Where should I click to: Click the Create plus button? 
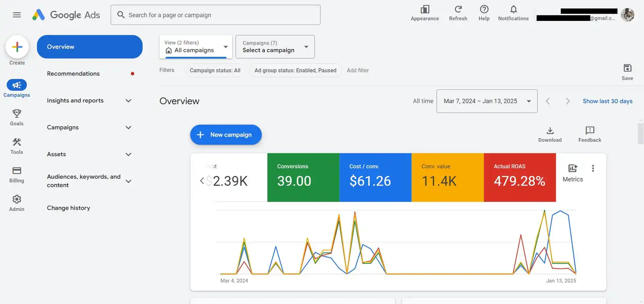click(17, 47)
